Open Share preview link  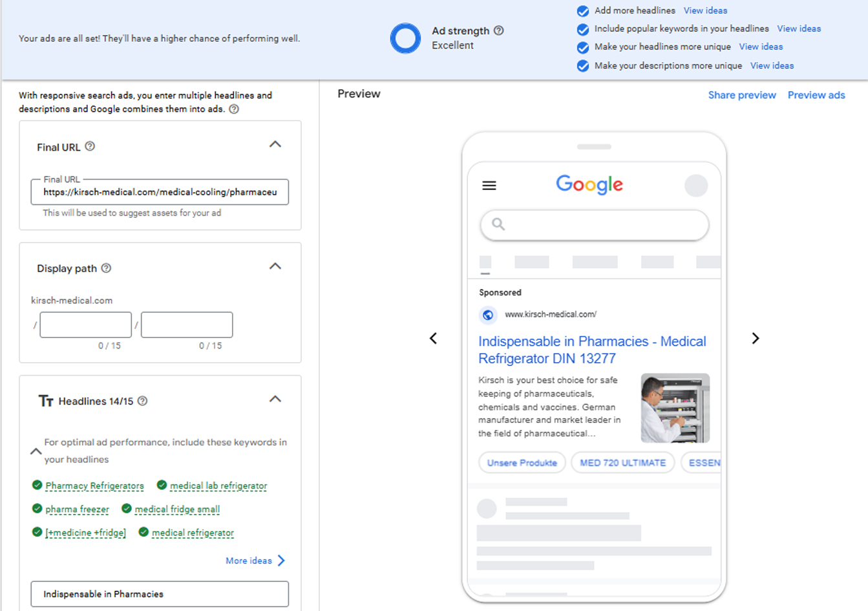(x=741, y=95)
